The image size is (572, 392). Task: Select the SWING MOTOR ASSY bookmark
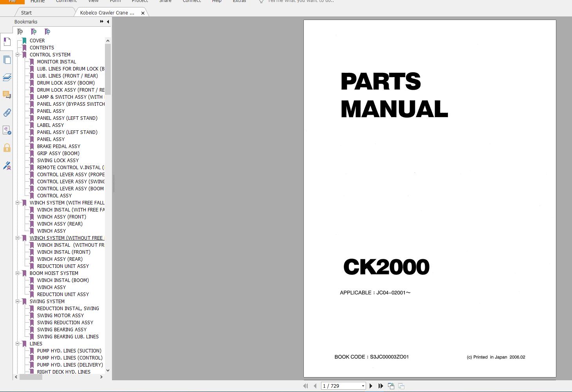click(61, 316)
